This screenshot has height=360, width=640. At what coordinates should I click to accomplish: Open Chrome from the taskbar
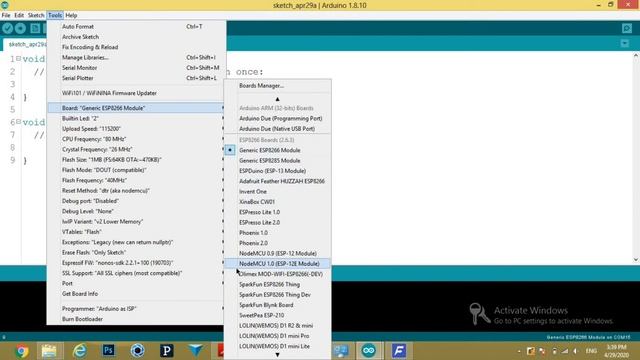pyautogui.click(x=22, y=351)
